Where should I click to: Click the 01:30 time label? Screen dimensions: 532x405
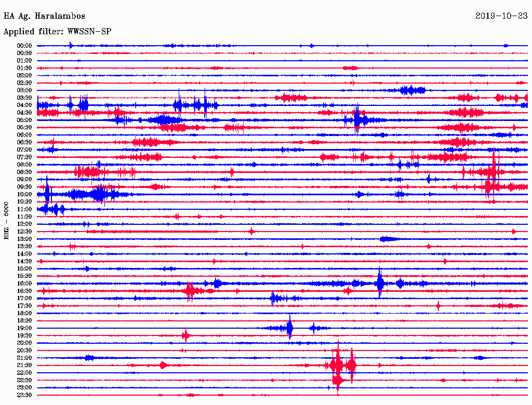(x=24, y=68)
